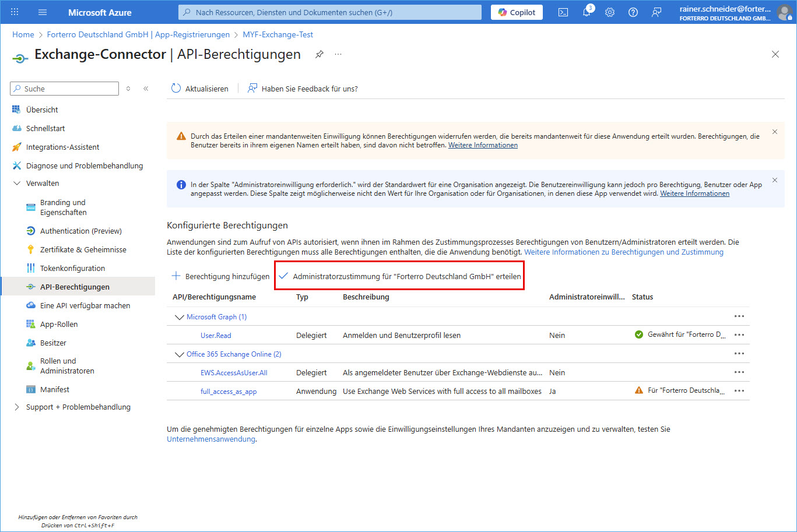Viewport: 797px width, 532px height.
Task: Open Integrations-Assistent in the sidebar
Action: [62, 147]
